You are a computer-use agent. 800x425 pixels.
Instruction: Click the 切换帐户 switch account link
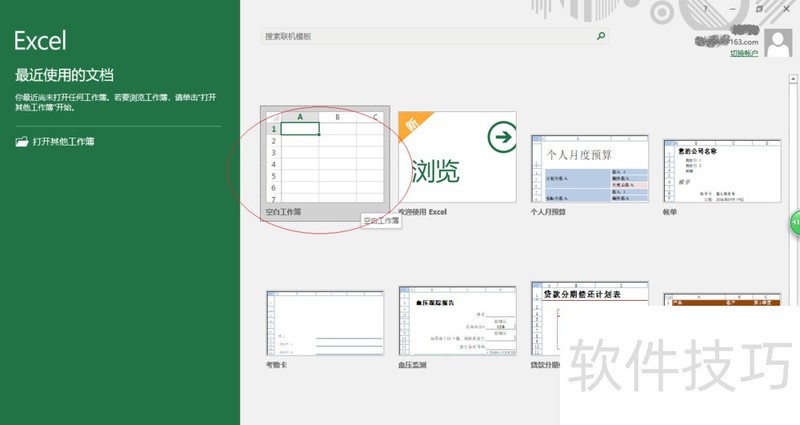tap(744, 53)
